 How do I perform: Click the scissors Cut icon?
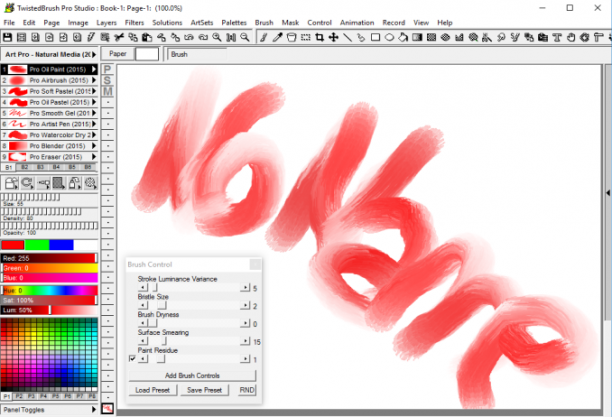[x=119, y=37]
